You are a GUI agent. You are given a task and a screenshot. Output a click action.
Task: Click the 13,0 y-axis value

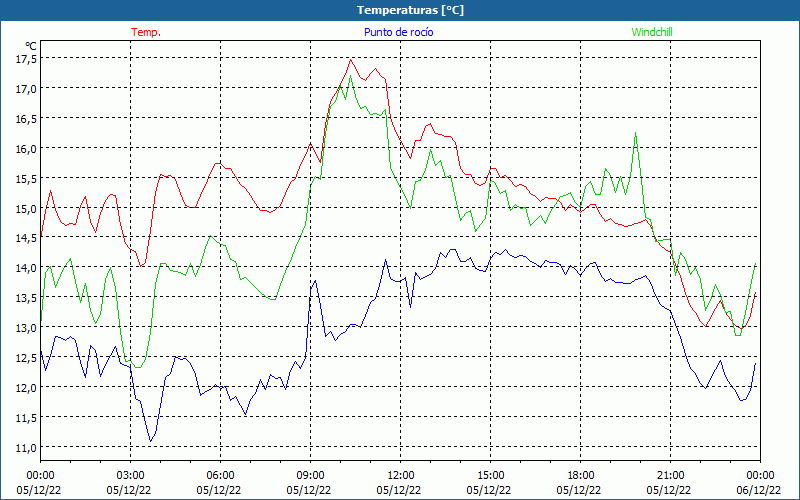click(x=26, y=328)
